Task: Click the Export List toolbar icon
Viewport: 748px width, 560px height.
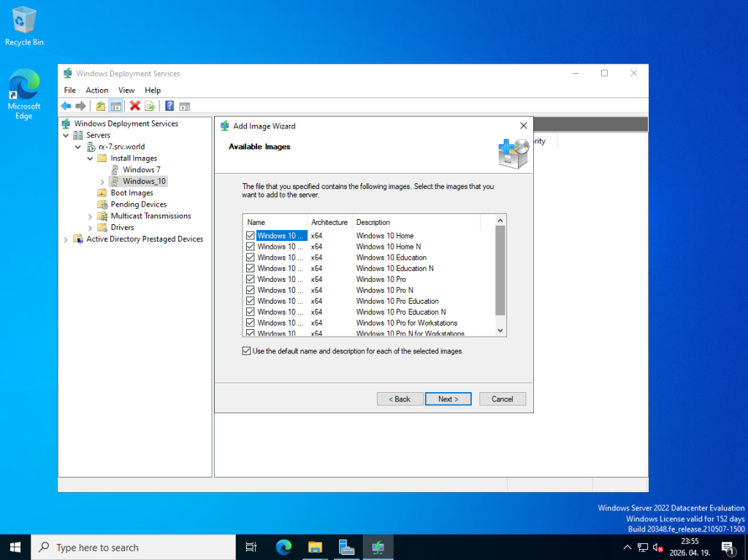Action: (x=150, y=106)
